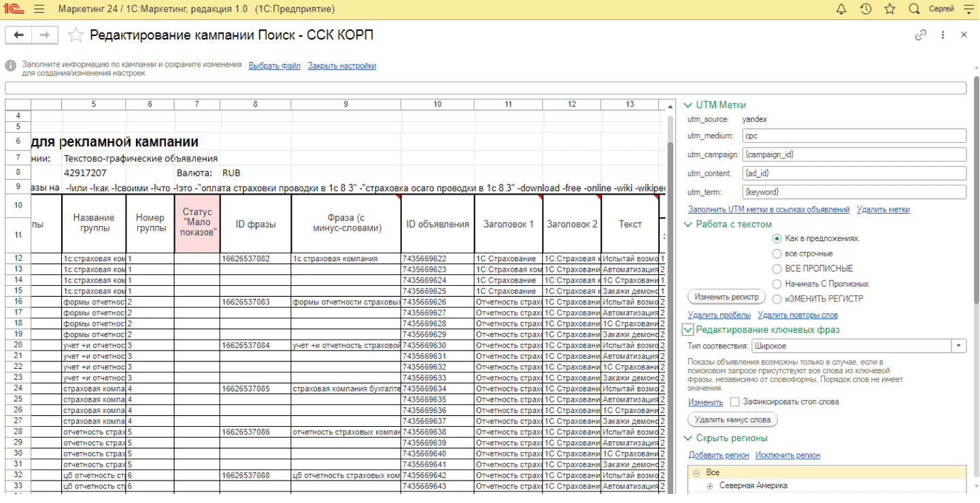This screenshot has width=980, height=503.
Task: Select the 'все строчные' radio option
Action: (x=777, y=254)
